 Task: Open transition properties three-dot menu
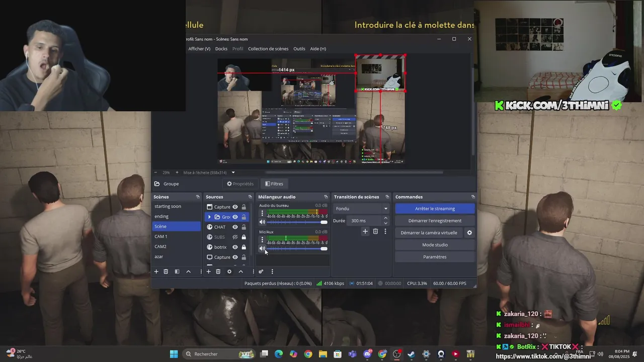click(385, 231)
